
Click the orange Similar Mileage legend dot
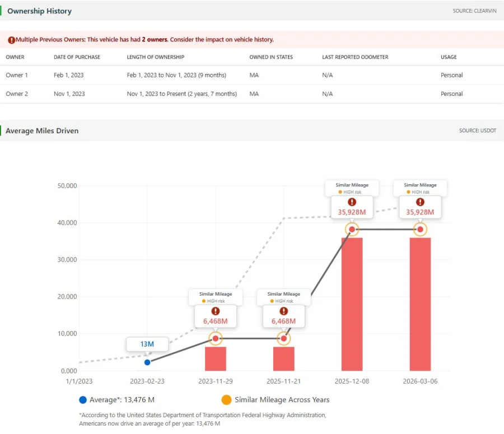226,400
